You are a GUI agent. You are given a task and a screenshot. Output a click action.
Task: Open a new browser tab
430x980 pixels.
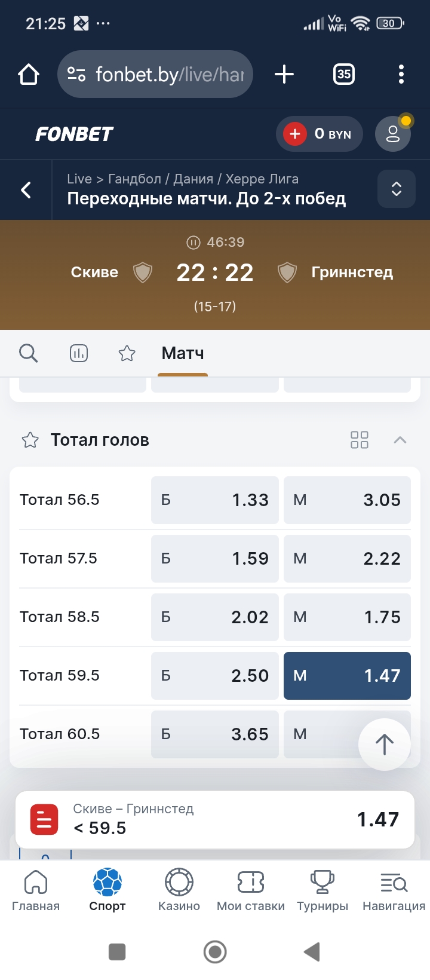284,75
